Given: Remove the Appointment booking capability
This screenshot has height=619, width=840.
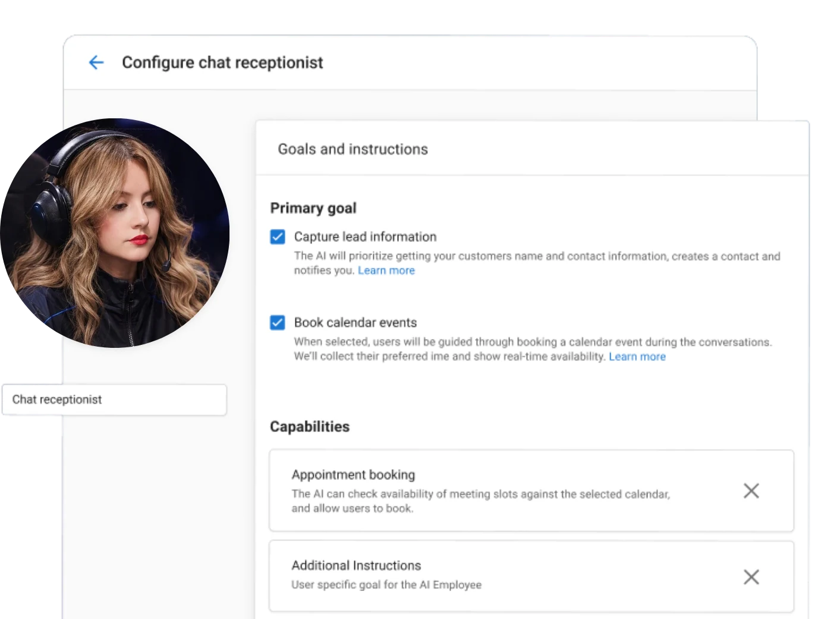Looking at the screenshot, I should [x=751, y=491].
